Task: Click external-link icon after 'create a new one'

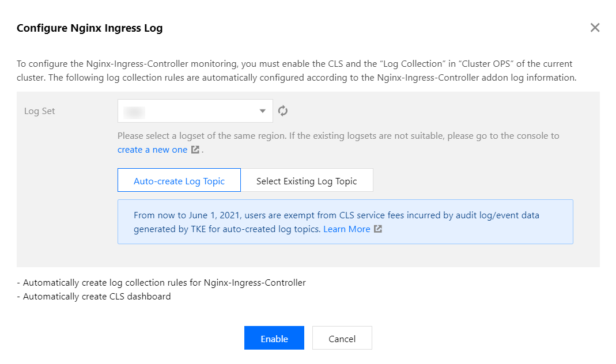Action: [x=195, y=150]
